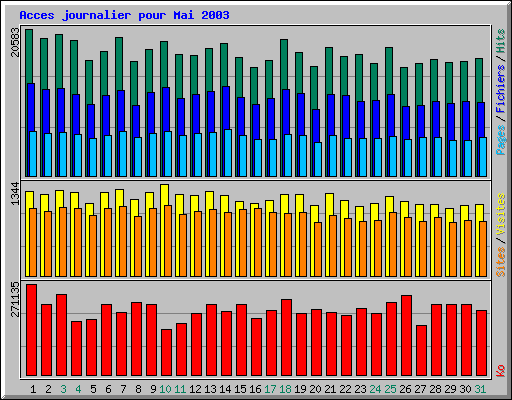Select the orange Sites bar for day 1
The image size is (512, 400).
point(33,242)
